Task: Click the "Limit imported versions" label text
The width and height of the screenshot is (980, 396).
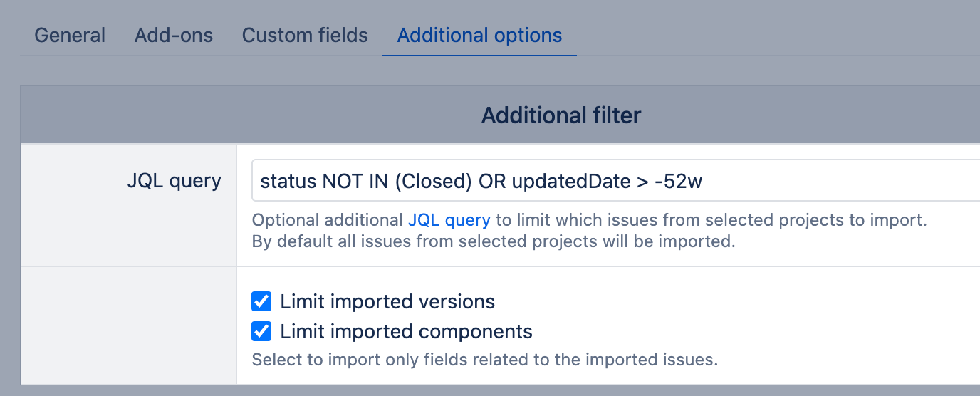Action: point(387,301)
